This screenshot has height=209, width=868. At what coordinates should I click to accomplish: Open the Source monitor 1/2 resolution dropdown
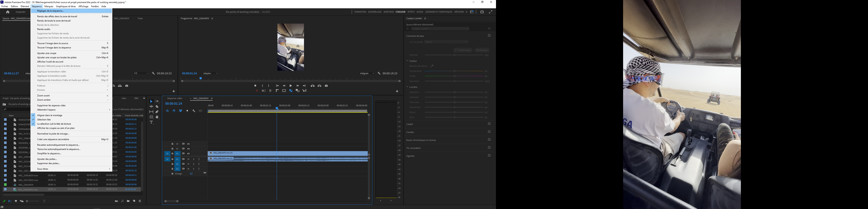[x=141, y=73]
